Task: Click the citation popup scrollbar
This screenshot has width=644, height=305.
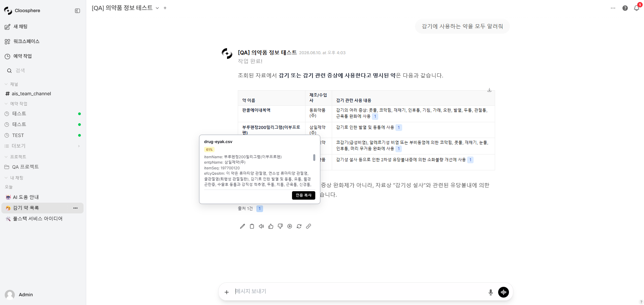Action: click(x=314, y=158)
